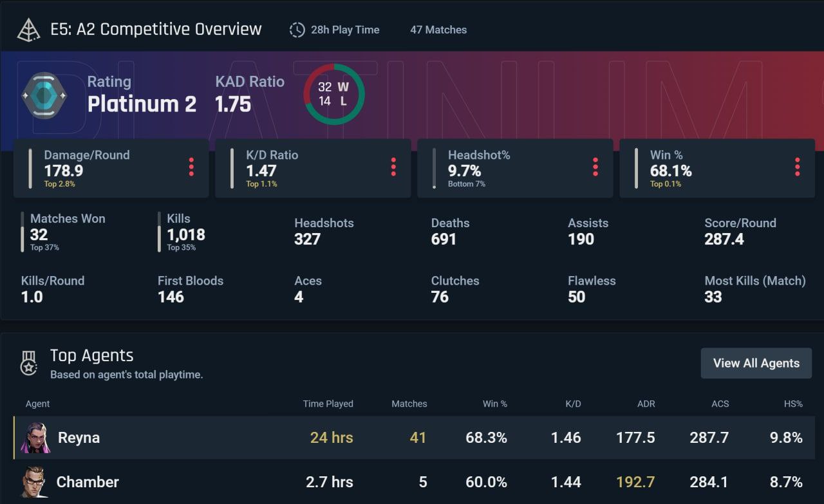Click the Matches Won percentile bar
This screenshot has height=504, width=824.
click(x=22, y=232)
